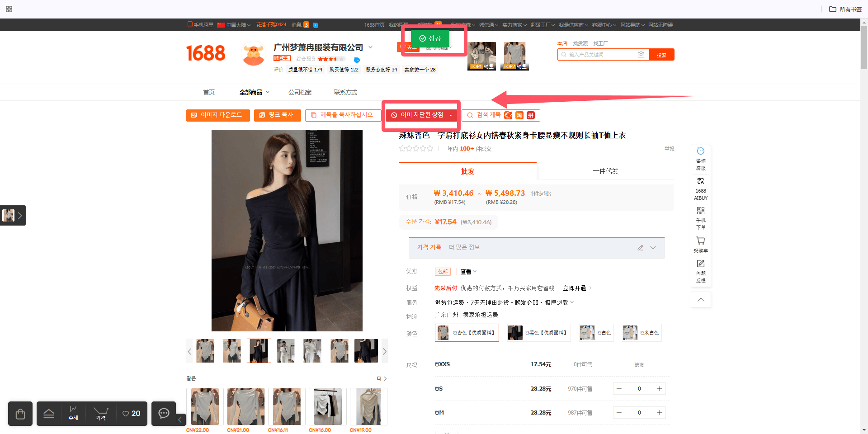Click the Taobao 淘 search icon
The height and width of the screenshot is (434, 868).
(519, 115)
